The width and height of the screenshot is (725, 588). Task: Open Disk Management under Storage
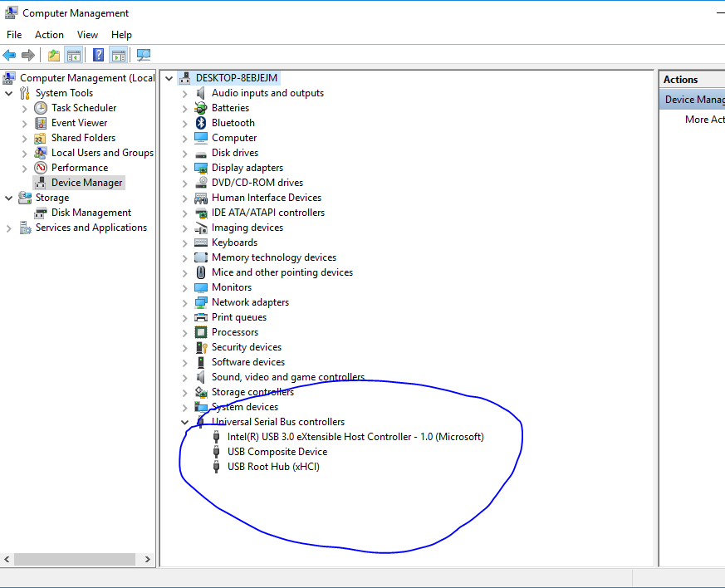point(91,213)
